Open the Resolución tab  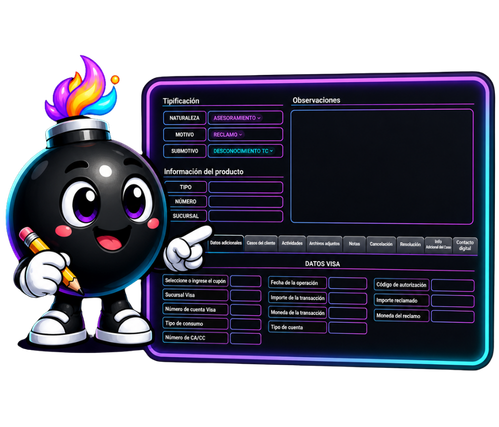410,244
